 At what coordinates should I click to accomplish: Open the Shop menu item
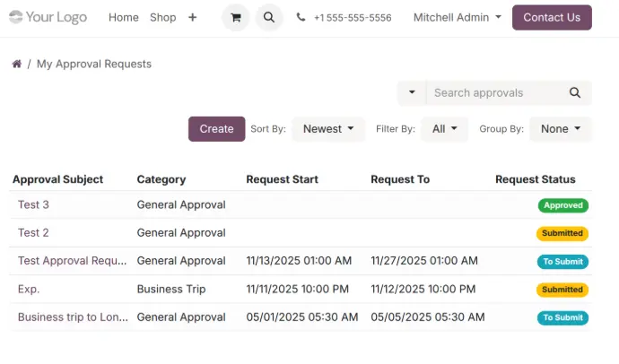163,17
